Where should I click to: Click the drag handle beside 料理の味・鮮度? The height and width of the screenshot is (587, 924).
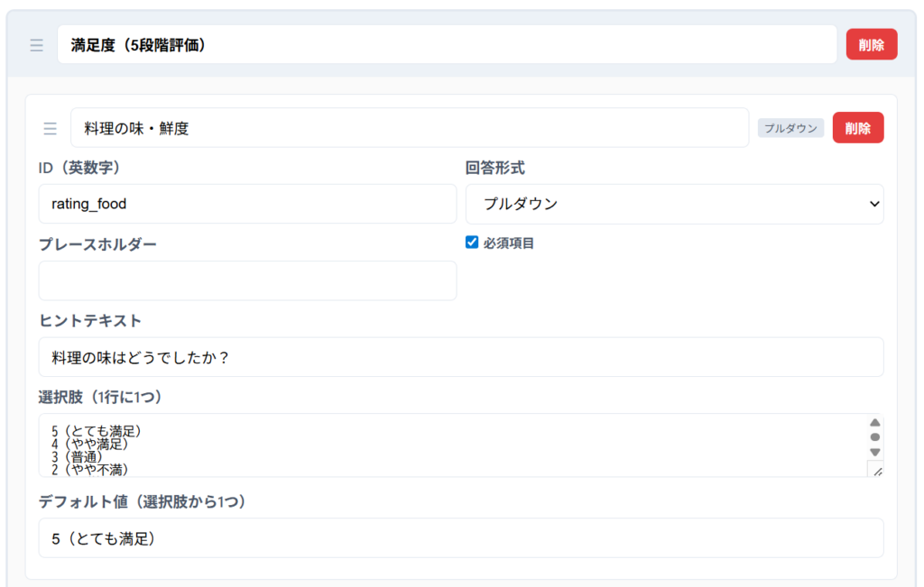click(51, 128)
